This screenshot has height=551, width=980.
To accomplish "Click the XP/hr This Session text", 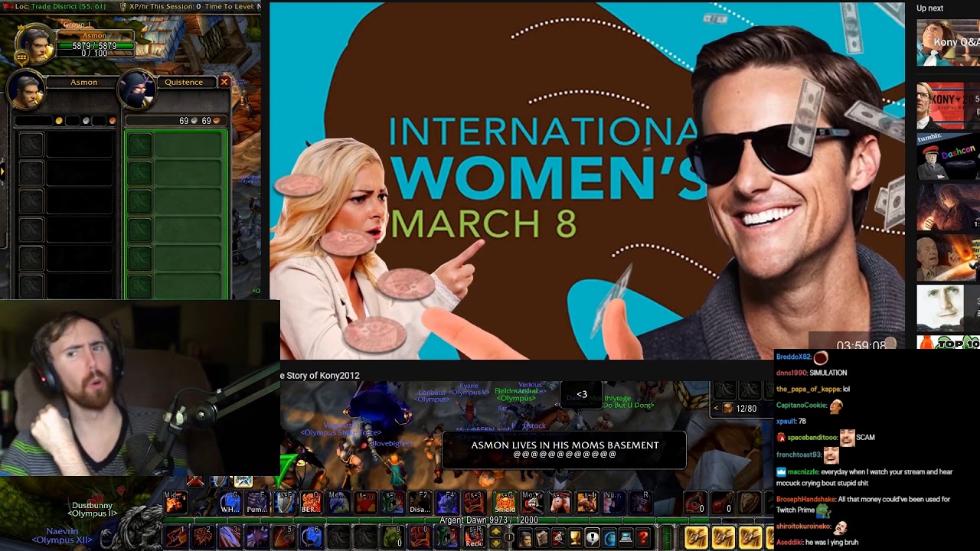I will (162, 6).
